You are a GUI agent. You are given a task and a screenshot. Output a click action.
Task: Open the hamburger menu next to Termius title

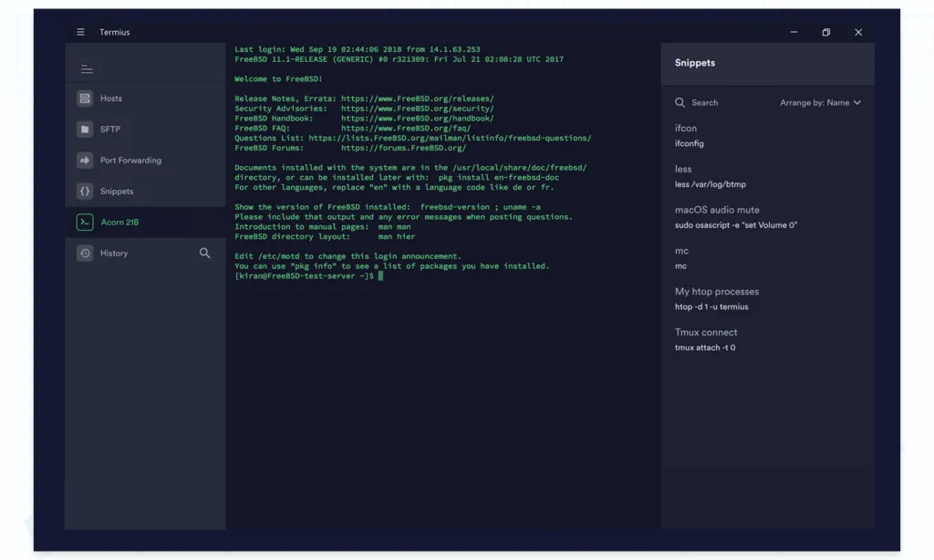pyautogui.click(x=80, y=32)
